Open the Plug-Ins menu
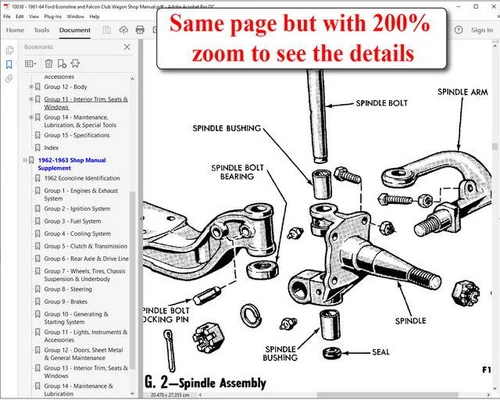This screenshot has width=500, height=400. (x=53, y=16)
